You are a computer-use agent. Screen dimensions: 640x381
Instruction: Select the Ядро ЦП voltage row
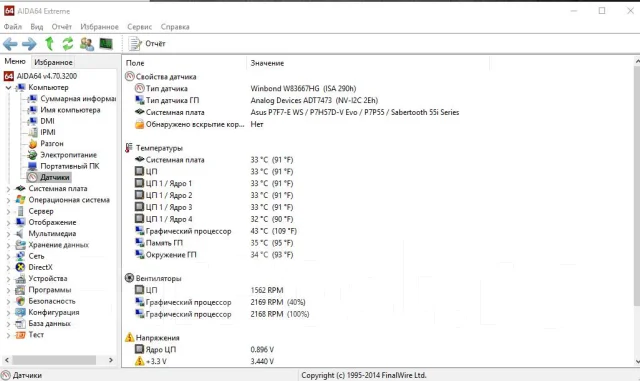coord(378,350)
